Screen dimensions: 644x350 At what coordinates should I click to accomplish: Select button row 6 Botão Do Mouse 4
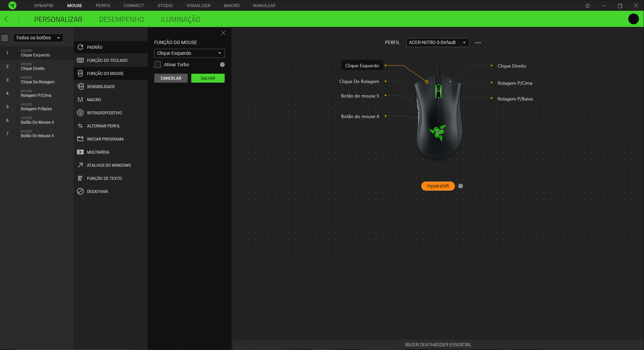pos(37,120)
